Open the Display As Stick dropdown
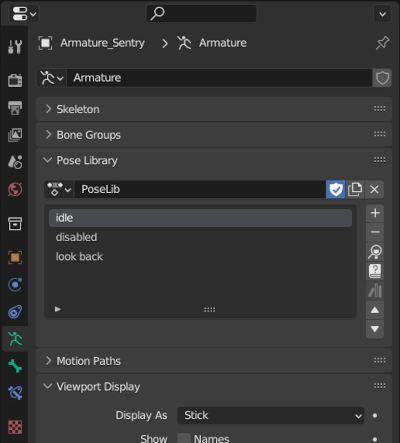This screenshot has width=400, height=443. (x=271, y=415)
